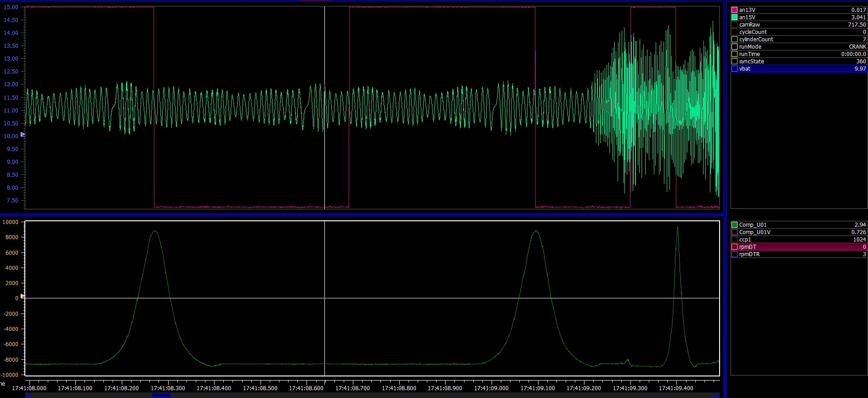Toggle the an15V channel color box

pos(734,17)
